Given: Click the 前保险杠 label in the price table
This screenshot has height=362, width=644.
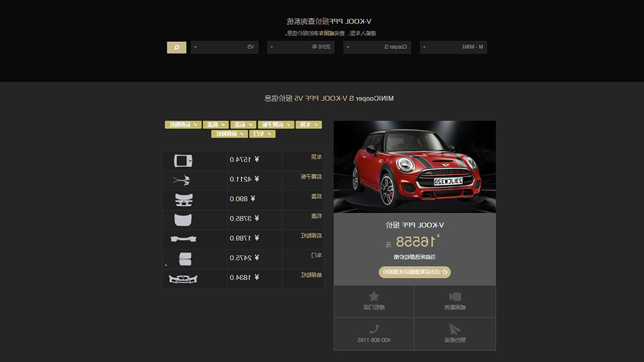Looking at the screenshot, I should click(x=311, y=275).
